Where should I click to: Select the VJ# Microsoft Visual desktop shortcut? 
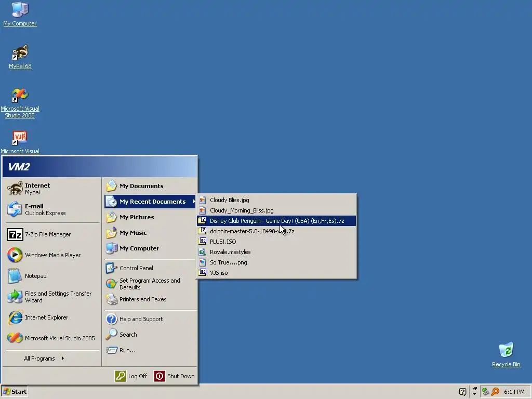20,142
